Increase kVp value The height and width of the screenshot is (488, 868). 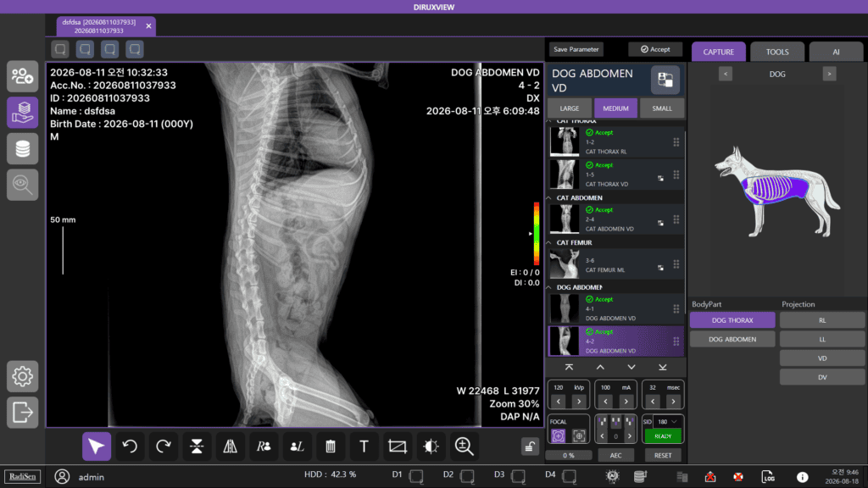point(579,402)
